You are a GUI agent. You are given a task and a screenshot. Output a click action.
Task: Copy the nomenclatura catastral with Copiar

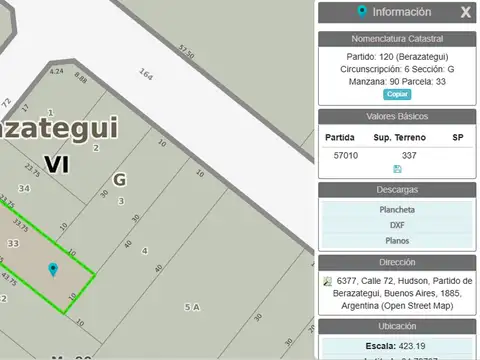397,94
